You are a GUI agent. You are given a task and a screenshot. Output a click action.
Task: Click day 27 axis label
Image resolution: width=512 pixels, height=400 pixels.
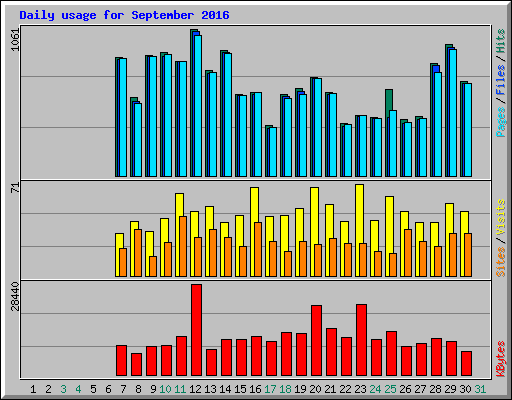coord(420,389)
